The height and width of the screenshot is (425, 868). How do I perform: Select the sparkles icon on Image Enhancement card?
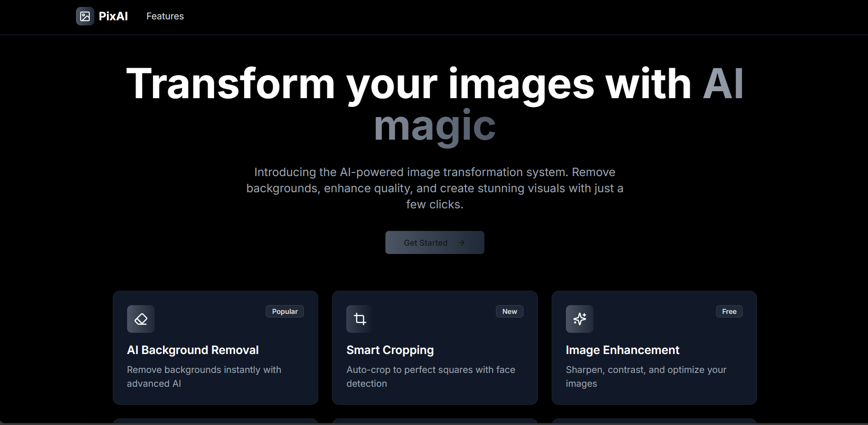pyautogui.click(x=579, y=319)
